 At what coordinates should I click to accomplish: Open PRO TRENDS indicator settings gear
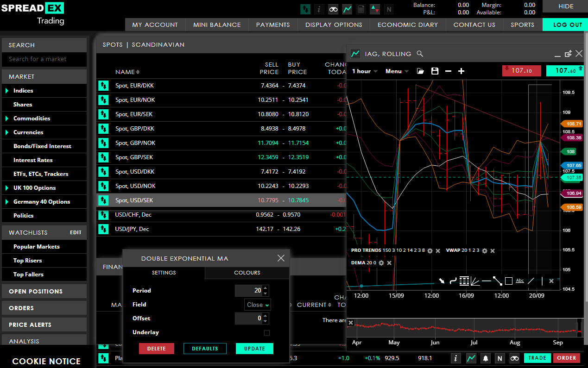point(429,251)
